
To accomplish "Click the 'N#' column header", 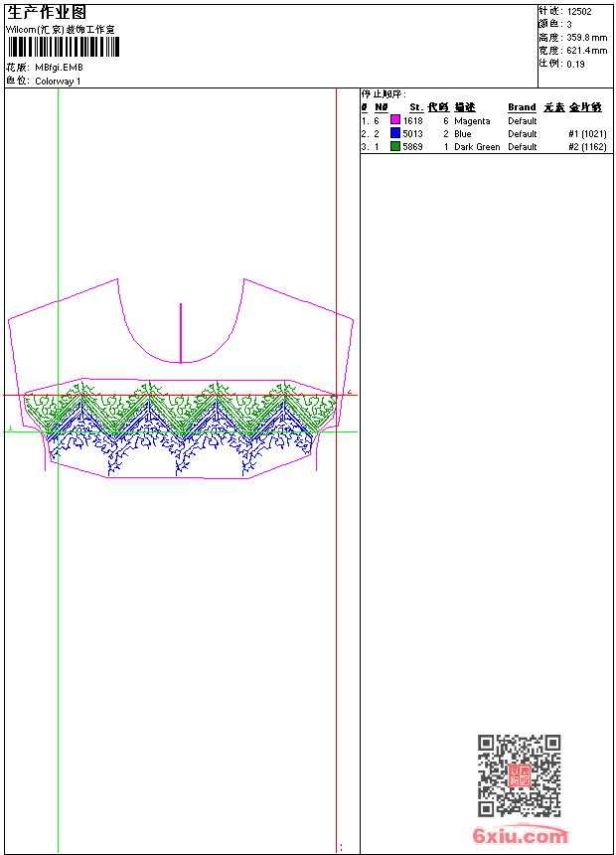I will (x=382, y=107).
